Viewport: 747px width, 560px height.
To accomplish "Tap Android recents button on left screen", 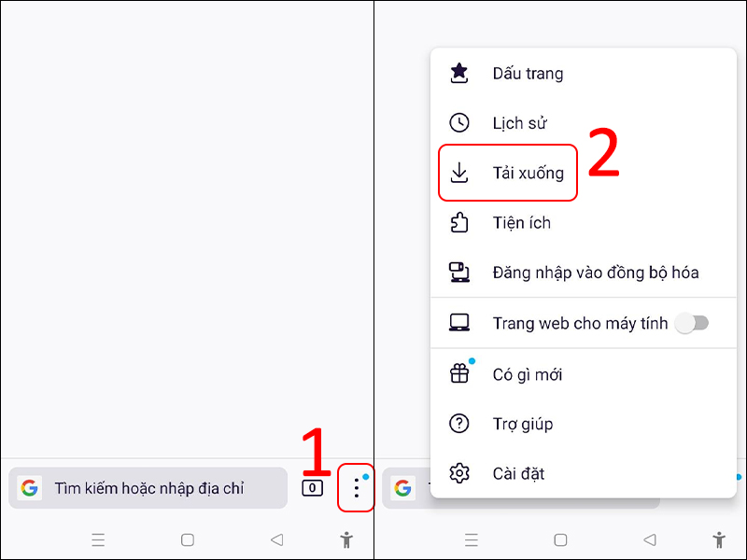I will 98,540.
